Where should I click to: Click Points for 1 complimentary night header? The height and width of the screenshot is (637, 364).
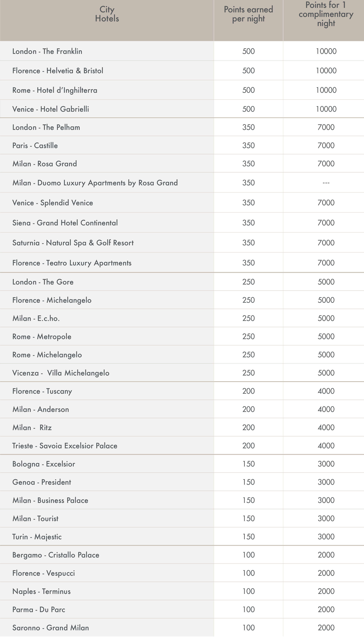(x=326, y=14)
